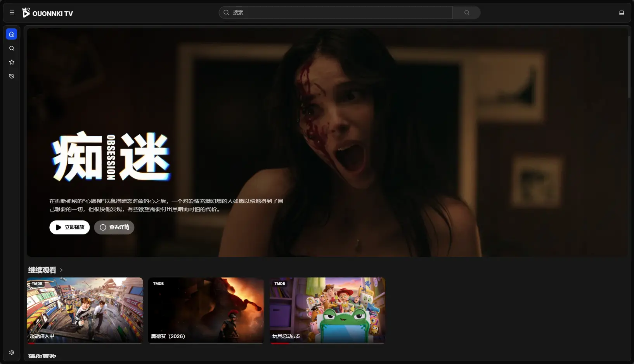Click the window-mode icon at top right
The image size is (634, 364).
click(x=622, y=13)
